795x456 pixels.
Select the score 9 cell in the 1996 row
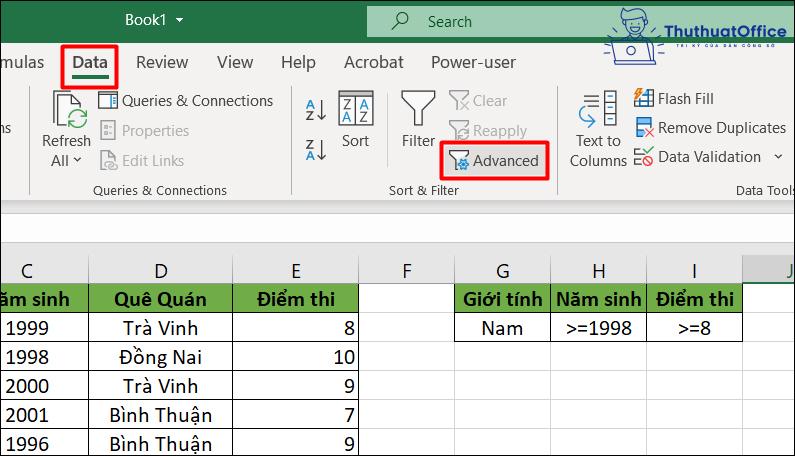pos(296,443)
